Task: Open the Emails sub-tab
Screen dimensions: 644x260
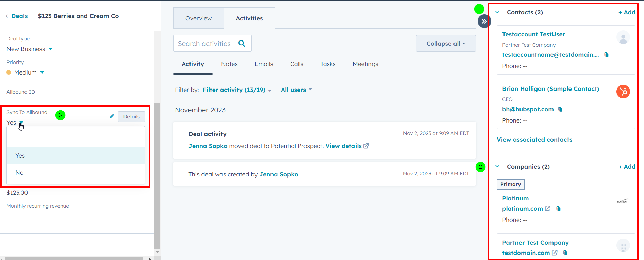Action: [264, 64]
